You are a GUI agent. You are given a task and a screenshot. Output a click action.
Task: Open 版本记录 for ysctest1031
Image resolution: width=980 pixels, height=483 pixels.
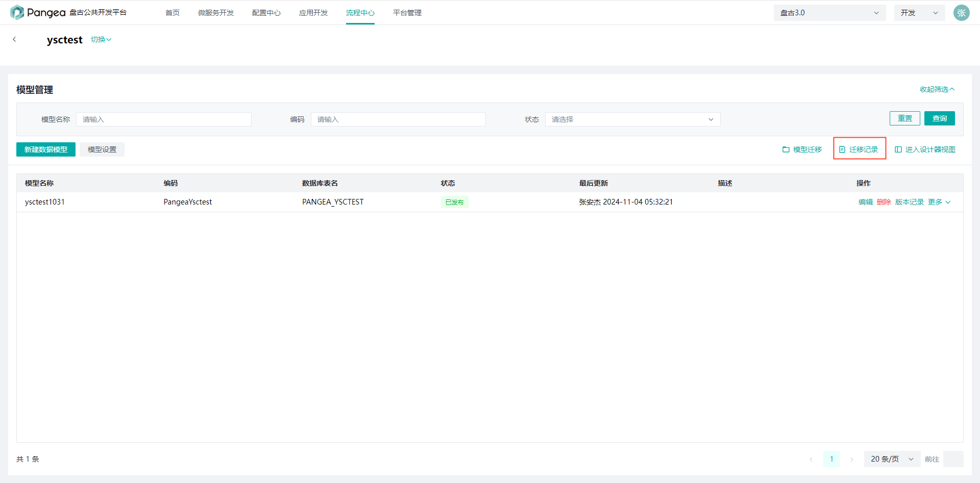pos(910,202)
